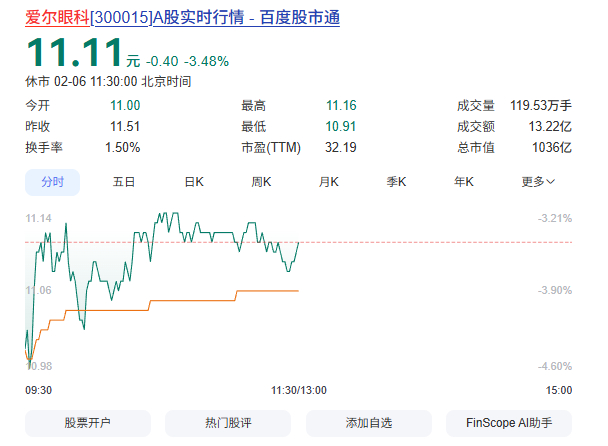Screen dimensions: 608x446
Task: Switch to the 月K chart tab
Action: [x=328, y=182]
